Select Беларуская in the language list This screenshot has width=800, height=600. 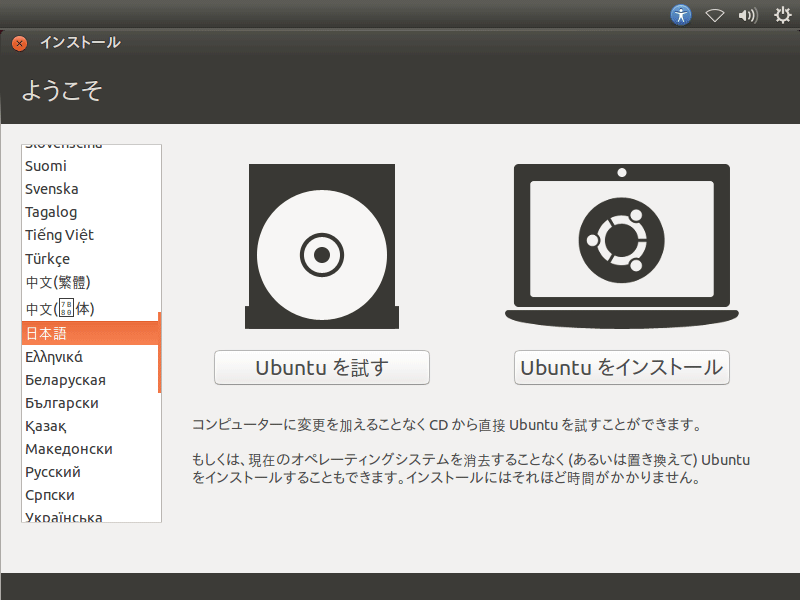(x=90, y=380)
